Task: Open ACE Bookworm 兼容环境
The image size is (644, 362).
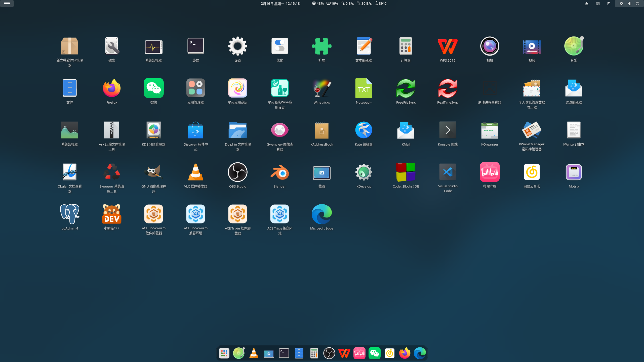Action: tap(196, 214)
